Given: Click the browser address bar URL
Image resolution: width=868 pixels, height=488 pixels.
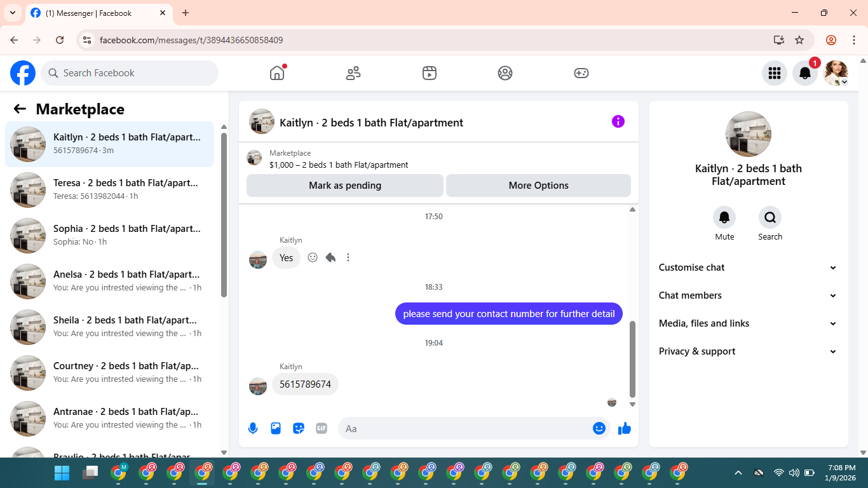Looking at the screenshot, I should pyautogui.click(x=191, y=40).
